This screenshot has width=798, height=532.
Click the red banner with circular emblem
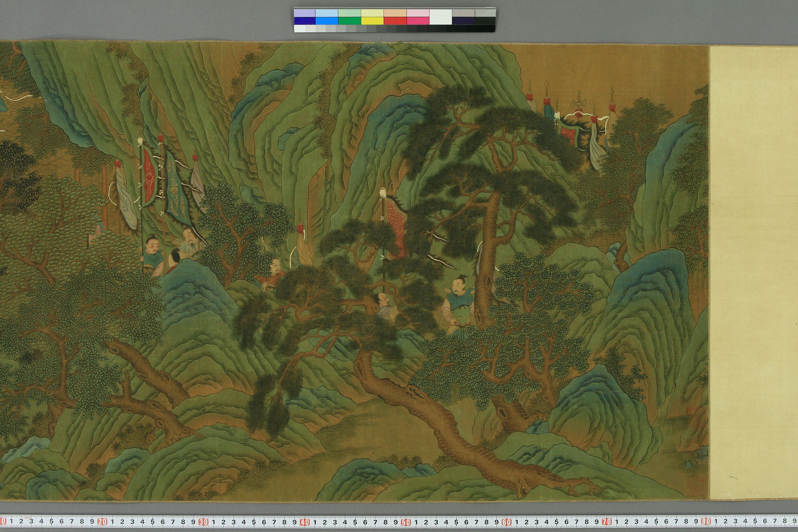(x=148, y=177)
